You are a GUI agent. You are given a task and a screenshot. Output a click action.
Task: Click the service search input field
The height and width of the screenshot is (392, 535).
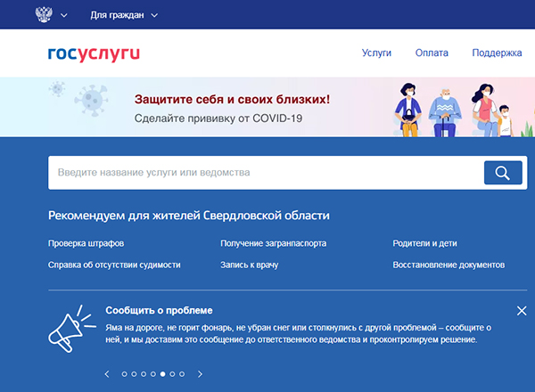[x=266, y=173]
